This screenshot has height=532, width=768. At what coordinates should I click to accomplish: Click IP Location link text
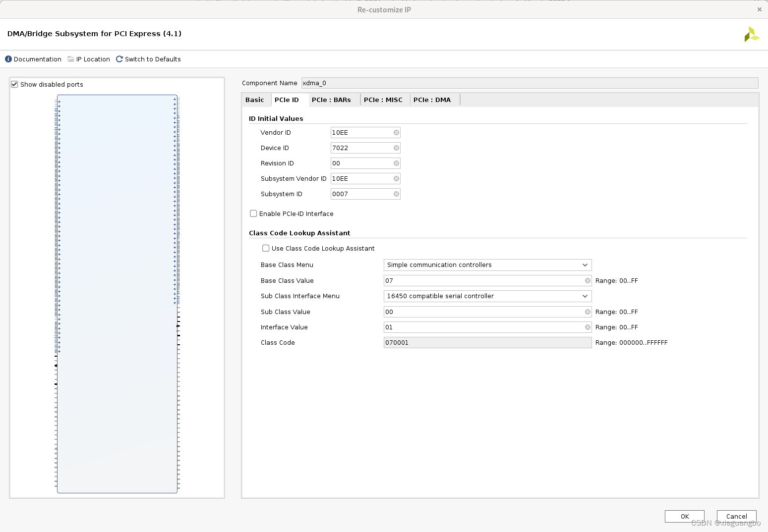click(93, 59)
